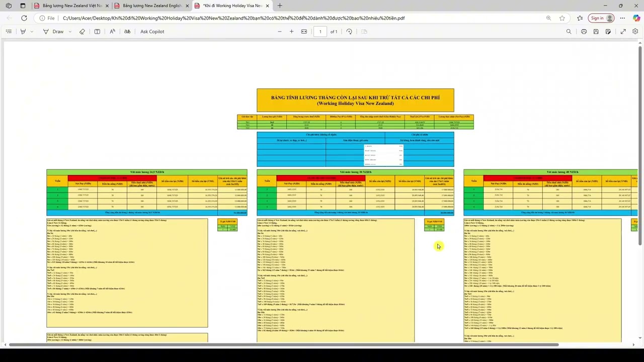644x362 pixels.
Task: Open the Favorites list
Action: pos(580,18)
